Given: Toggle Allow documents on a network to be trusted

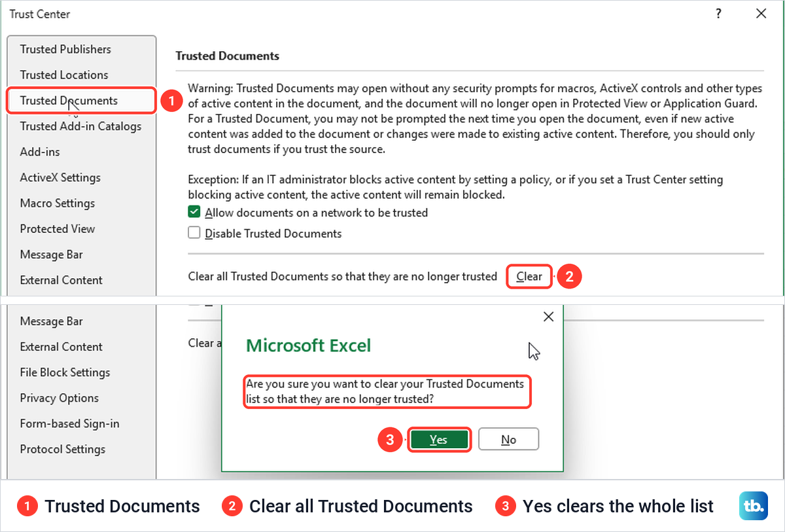Looking at the screenshot, I should [x=194, y=212].
